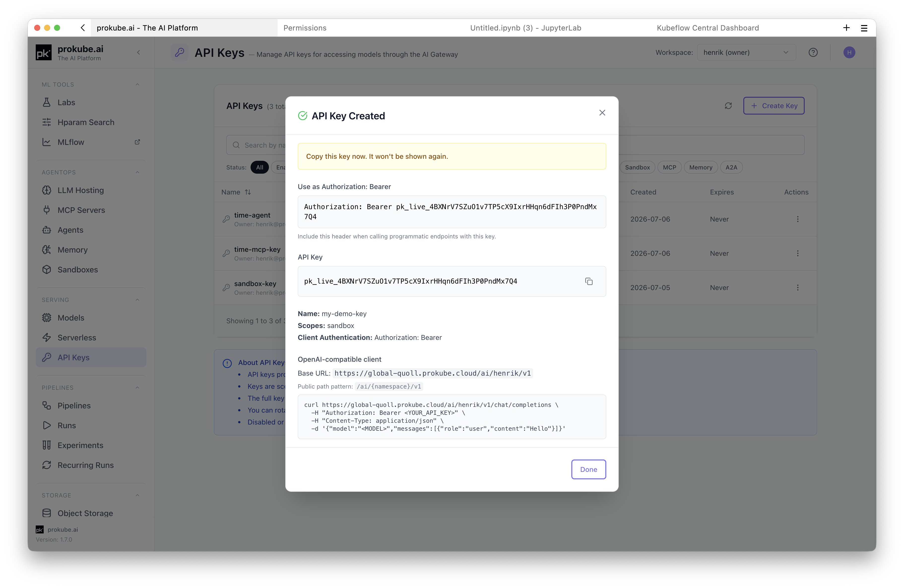Collapse the STORAGE section

click(x=137, y=495)
